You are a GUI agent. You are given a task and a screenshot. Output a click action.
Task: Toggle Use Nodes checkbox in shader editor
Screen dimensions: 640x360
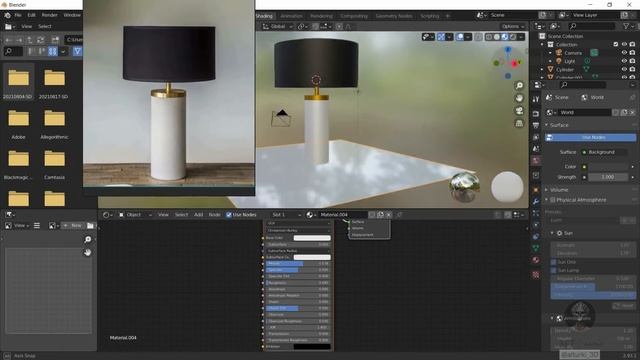point(229,215)
